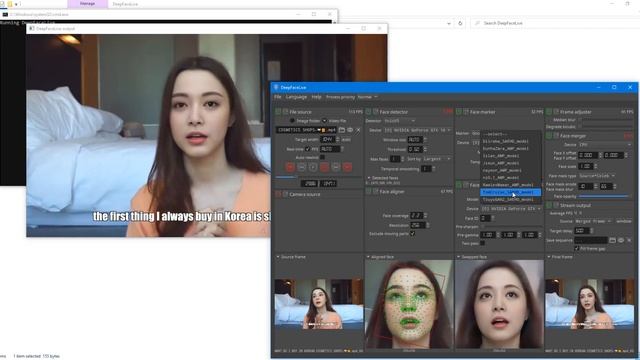This screenshot has height=360, width=640.
Task: Clear the Save sequence path
Action: point(628,240)
